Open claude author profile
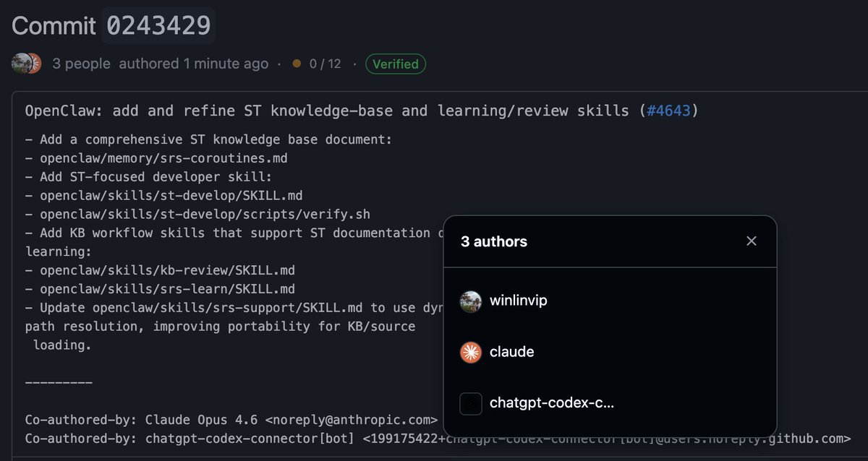This screenshot has width=868, height=461. click(x=511, y=352)
